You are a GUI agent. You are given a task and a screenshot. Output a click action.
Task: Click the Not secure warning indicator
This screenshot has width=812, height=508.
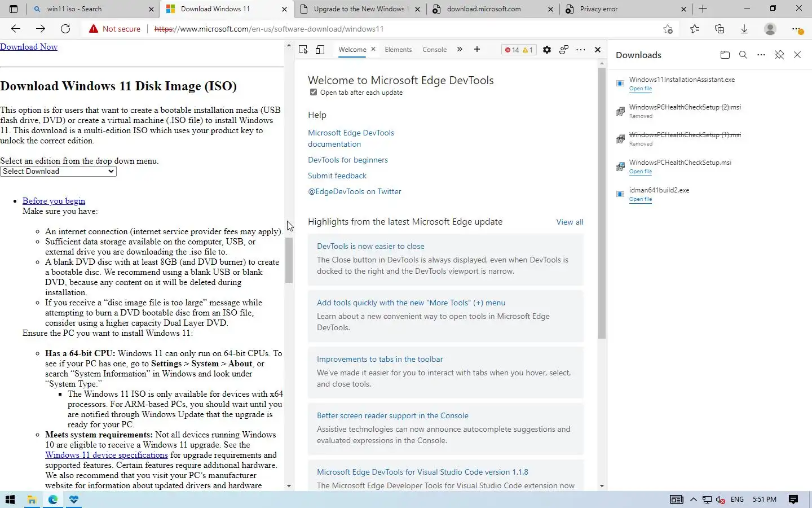point(115,29)
